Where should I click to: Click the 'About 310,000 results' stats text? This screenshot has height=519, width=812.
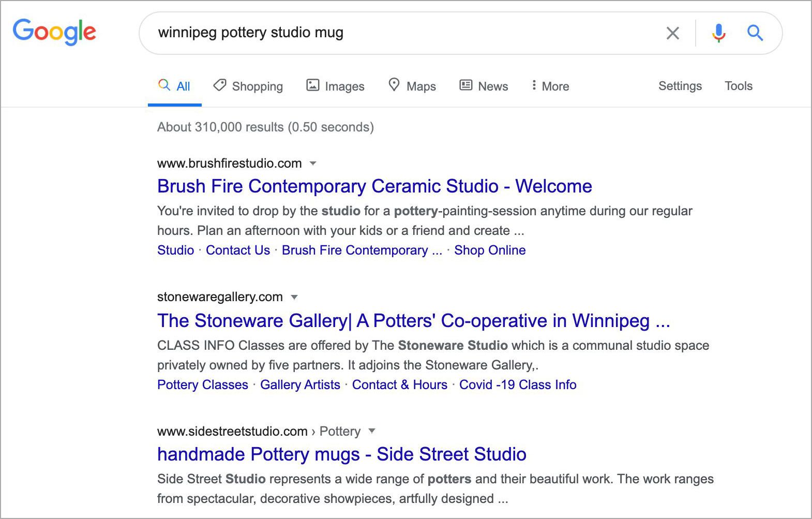(265, 127)
